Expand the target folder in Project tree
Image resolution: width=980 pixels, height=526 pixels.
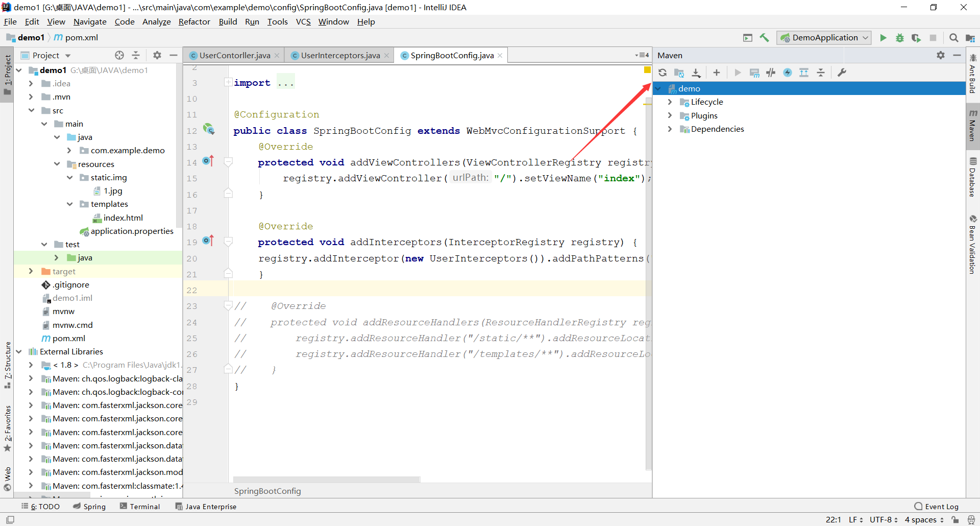pos(31,271)
